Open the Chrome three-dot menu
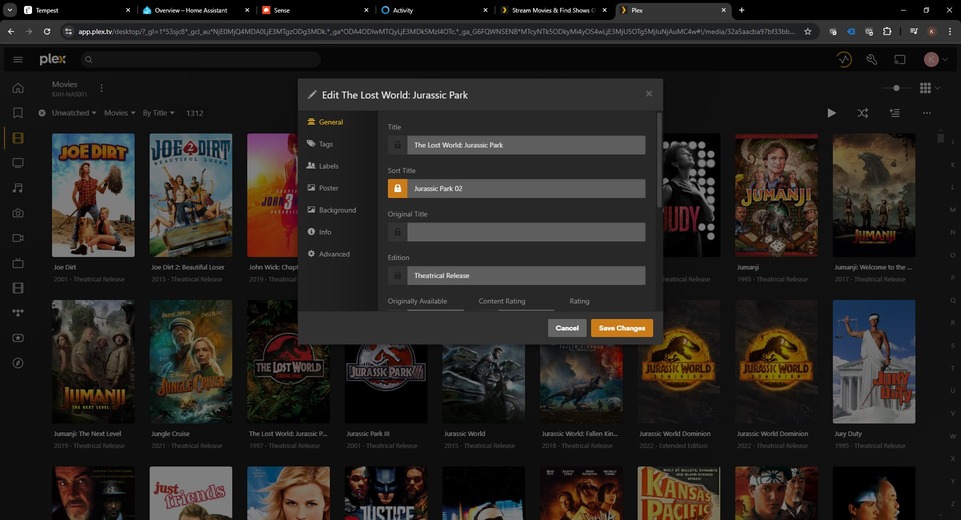This screenshot has width=961, height=520. coord(950,31)
